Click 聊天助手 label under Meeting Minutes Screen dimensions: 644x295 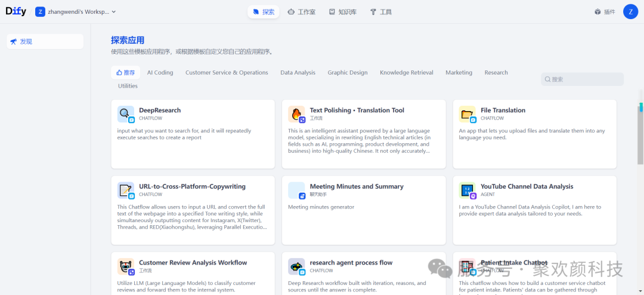318,194
